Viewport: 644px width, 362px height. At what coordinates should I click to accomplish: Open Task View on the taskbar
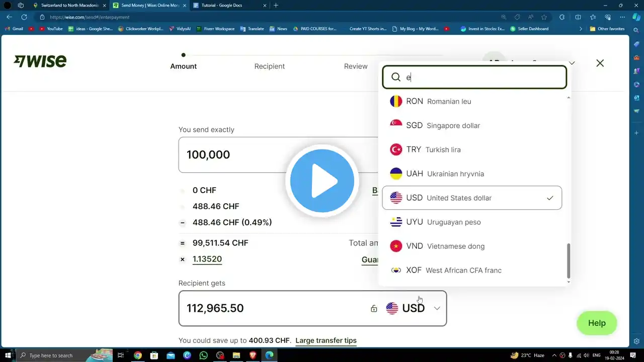pos(121,355)
